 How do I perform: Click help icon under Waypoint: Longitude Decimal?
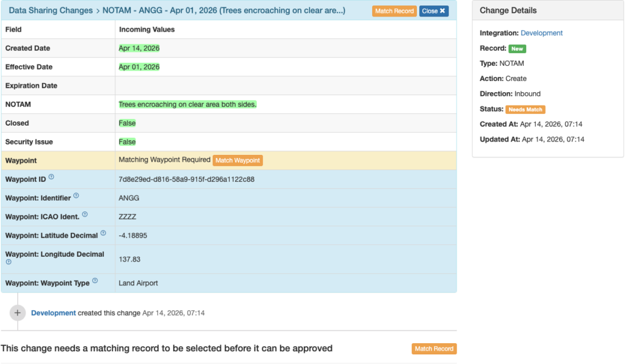(9, 262)
